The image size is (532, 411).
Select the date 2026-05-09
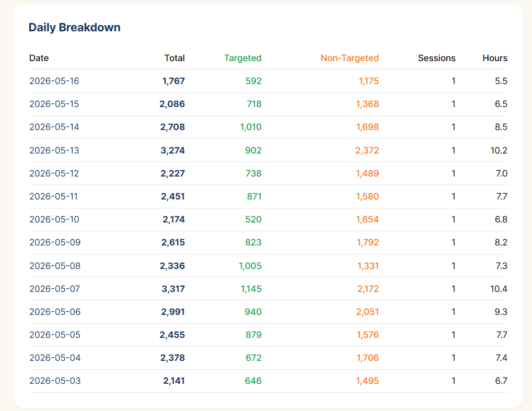55,242
